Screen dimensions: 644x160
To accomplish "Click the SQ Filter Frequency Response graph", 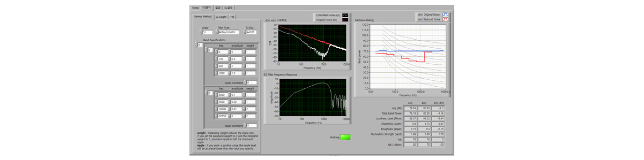I will click(x=313, y=98).
